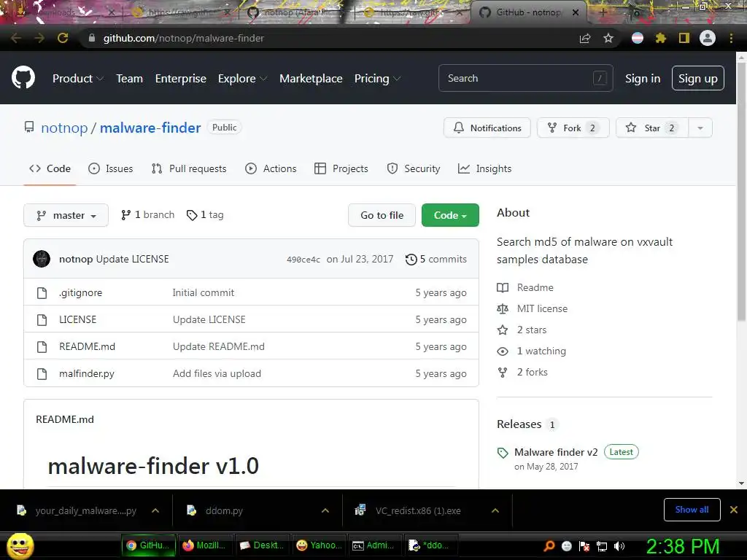Open commit hash 490ce4c
Screen dimensions: 747x560
[x=303, y=260]
